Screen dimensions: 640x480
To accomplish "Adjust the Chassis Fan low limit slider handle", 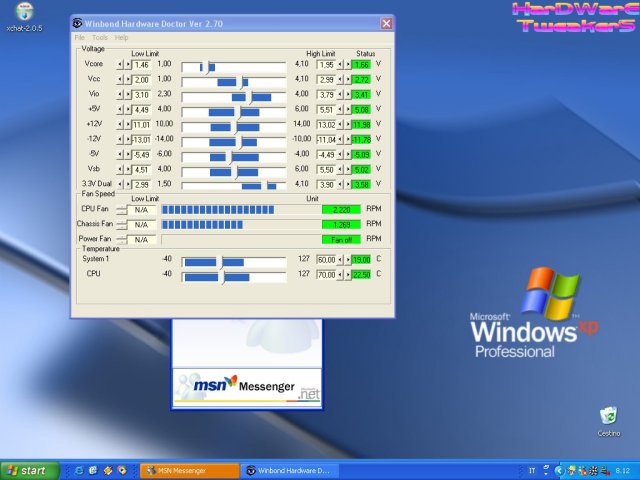I will 121,225.
